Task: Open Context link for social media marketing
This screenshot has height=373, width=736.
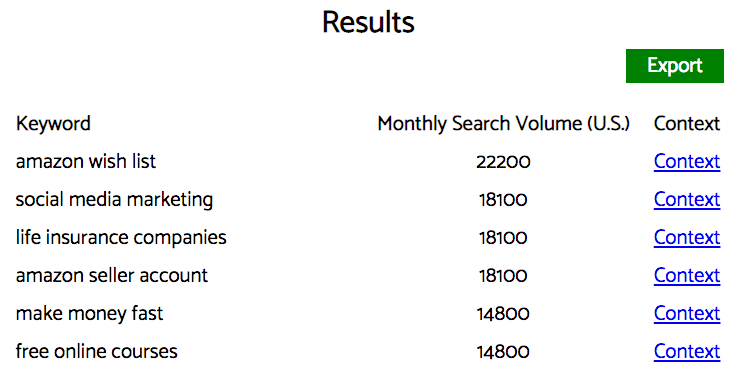Action: point(687,199)
